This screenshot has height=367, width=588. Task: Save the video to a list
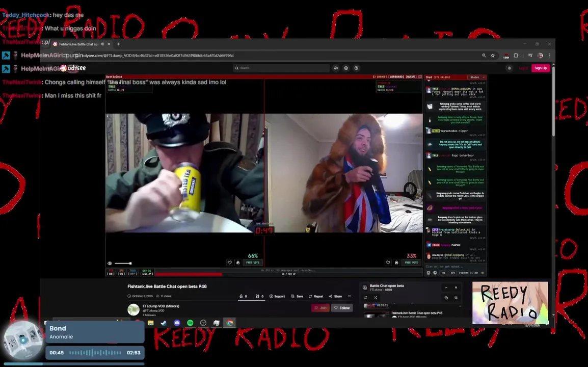click(297, 297)
